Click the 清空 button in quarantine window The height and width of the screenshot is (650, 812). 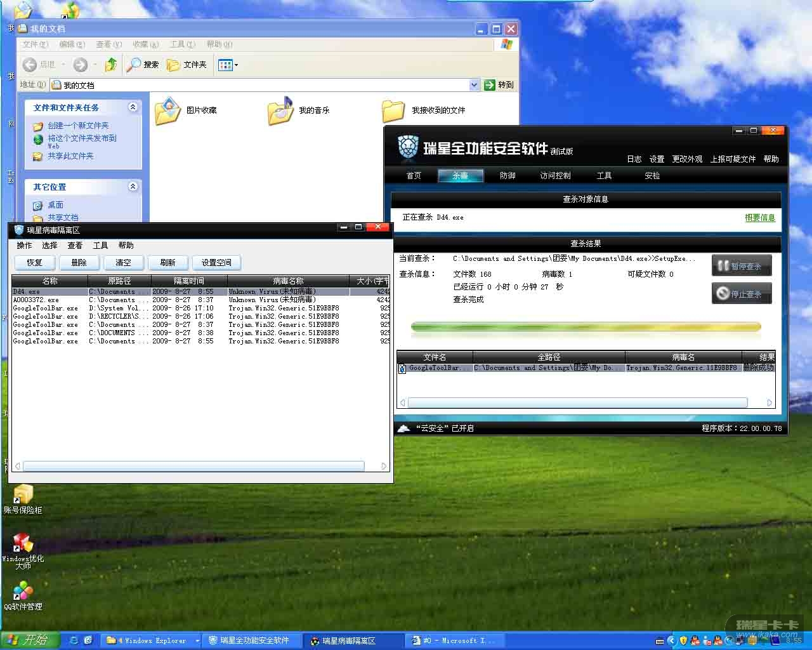[x=124, y=263]
